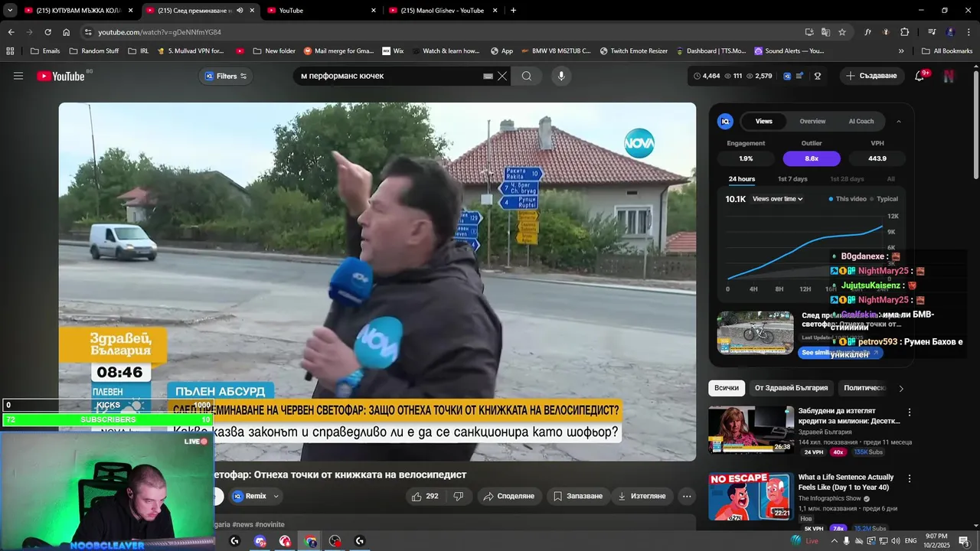The width and height of the screenshot is (980, 551).
Task: Open the vidIQ list icon in stats bar
Action: (x=800, y=76)
